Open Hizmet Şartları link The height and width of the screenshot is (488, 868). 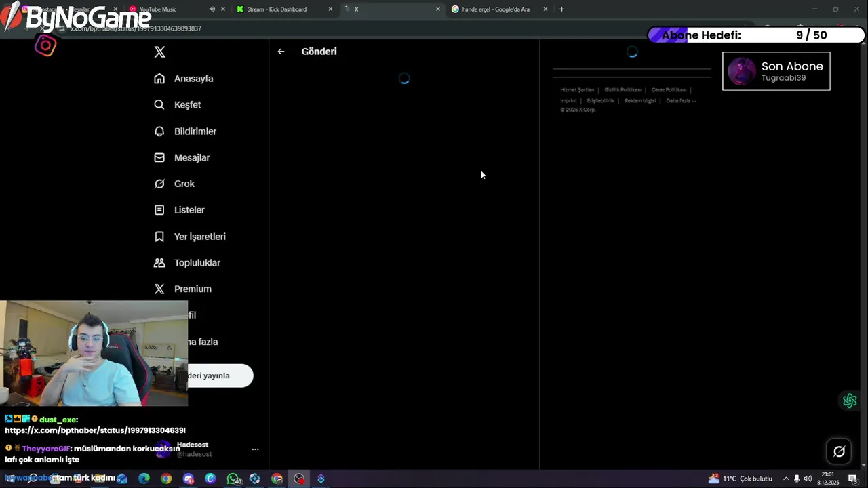[577, 90]
